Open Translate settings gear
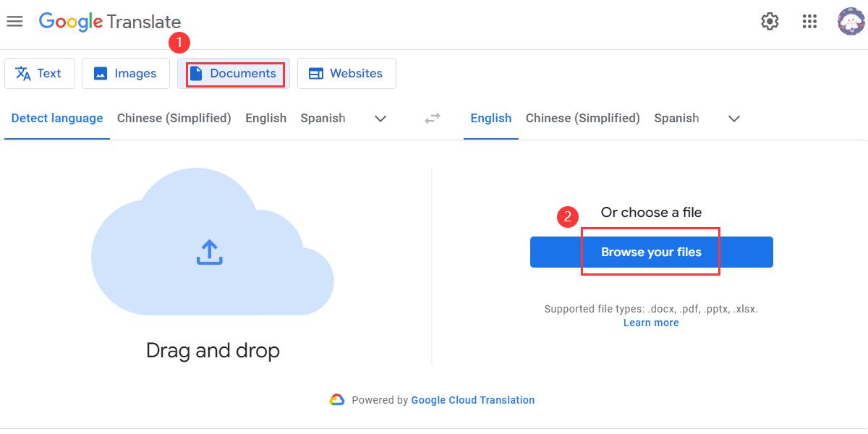868x434 pixels. pyautogui.click(x=770, y=22)
